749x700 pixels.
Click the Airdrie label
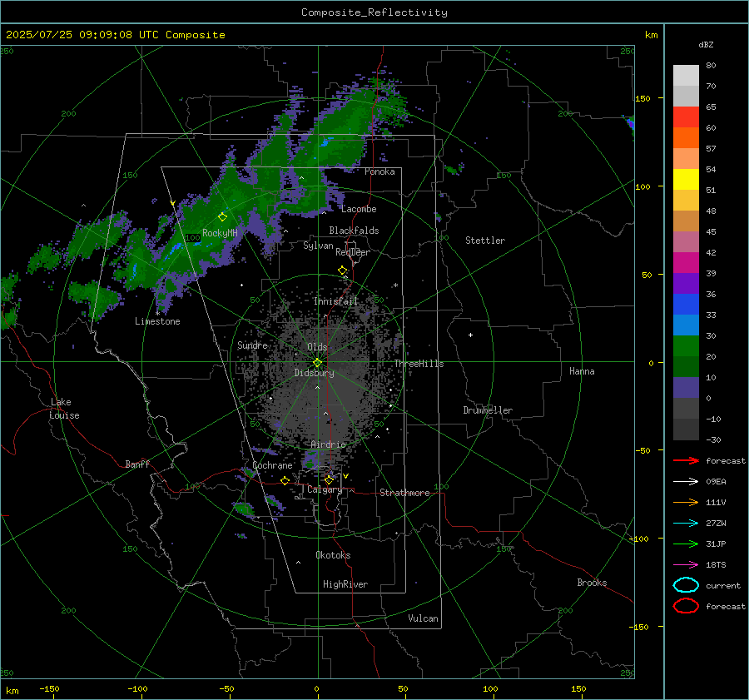click(328, 444)
